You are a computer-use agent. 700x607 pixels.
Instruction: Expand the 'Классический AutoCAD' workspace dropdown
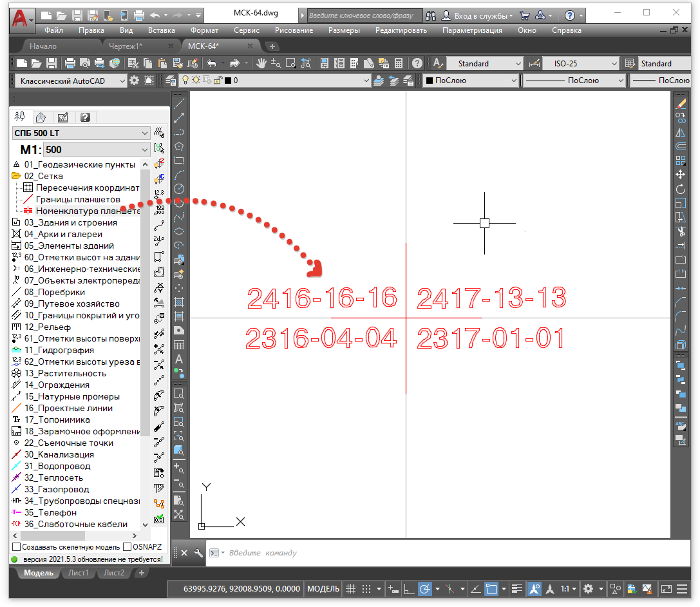pyautogui.click(x=70, y=81)
